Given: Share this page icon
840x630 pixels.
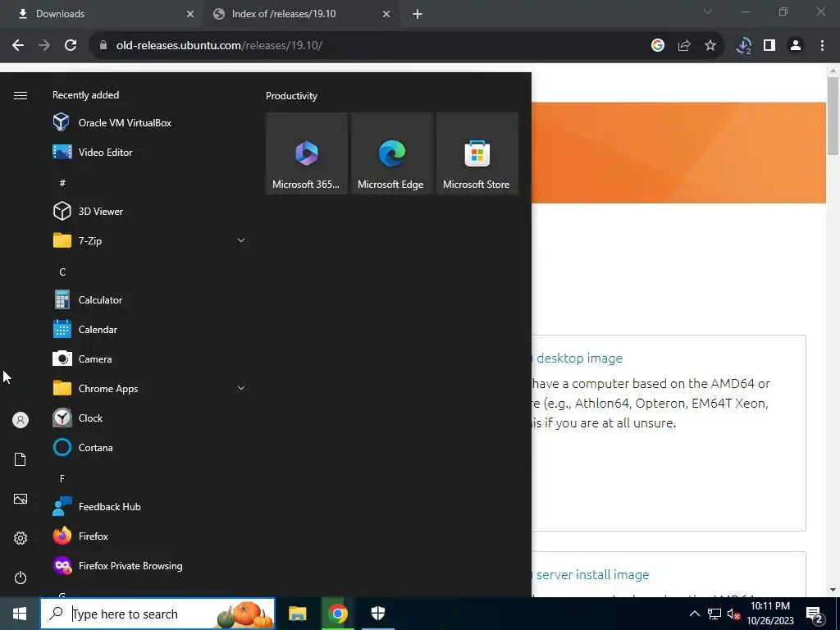Looking at the screenshot, I should click(x=684, y=46).
